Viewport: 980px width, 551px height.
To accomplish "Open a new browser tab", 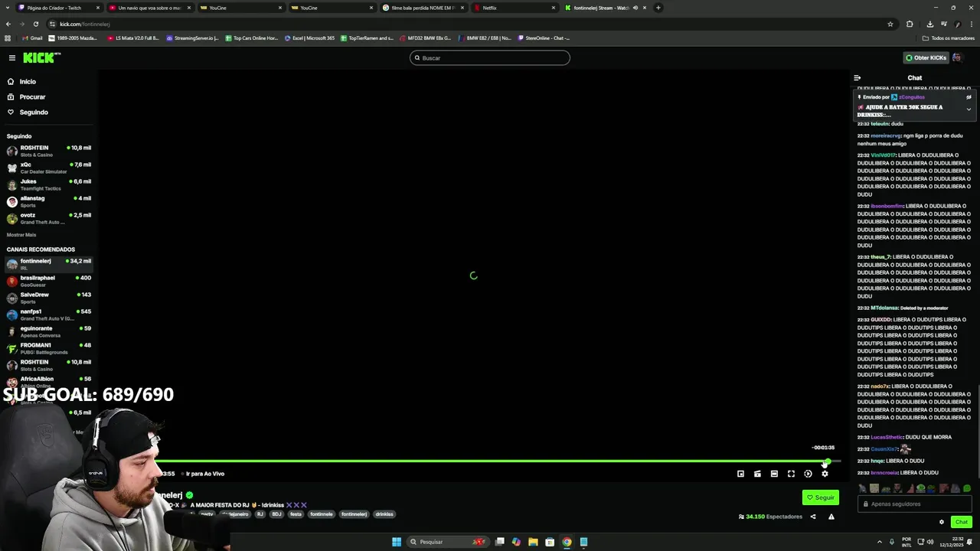I will coord(658,8).
